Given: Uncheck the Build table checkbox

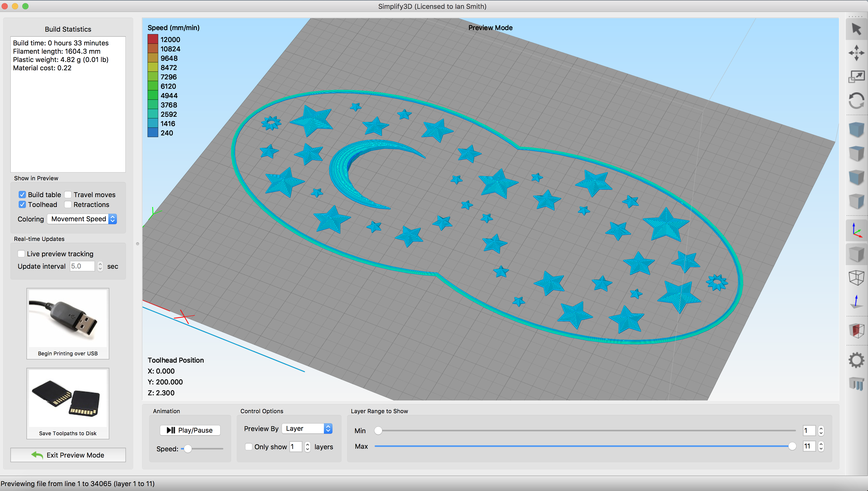Looking at the screenshot, I should 22,195.
